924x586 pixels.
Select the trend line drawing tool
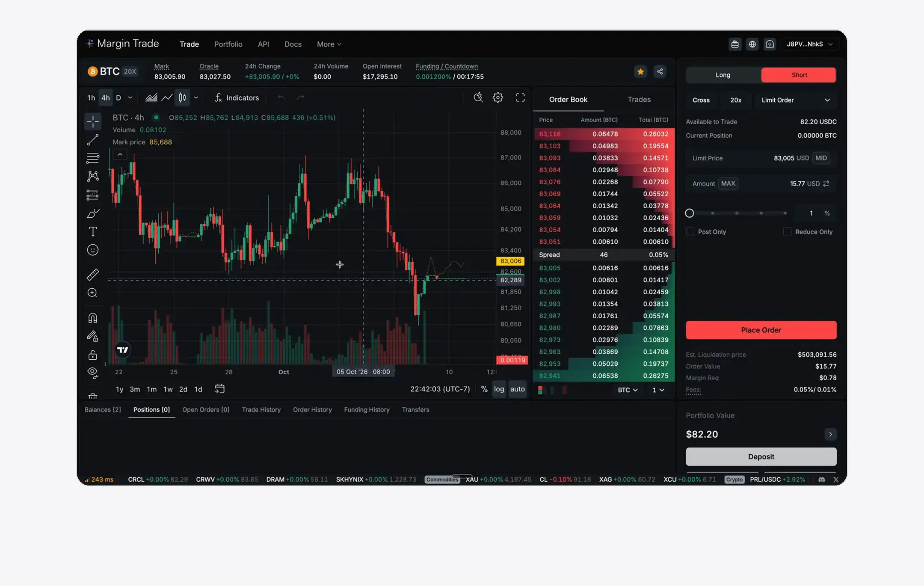click(93, 140)
